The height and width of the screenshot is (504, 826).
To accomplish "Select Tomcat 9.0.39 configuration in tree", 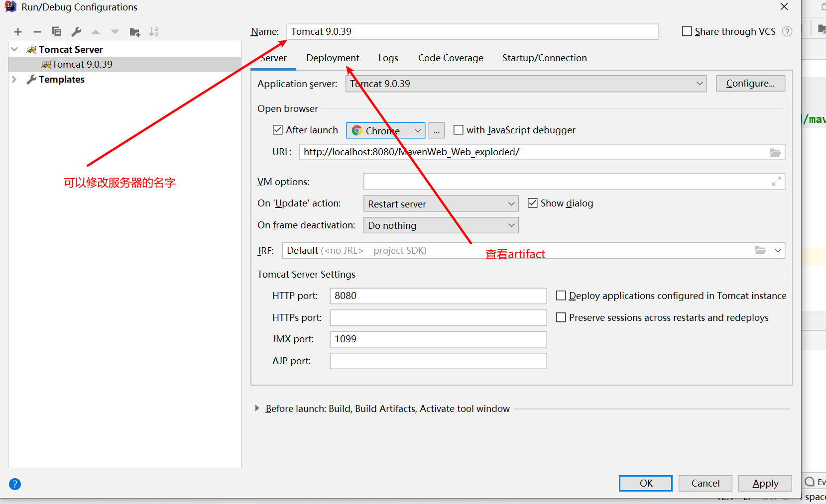I will click(x=125, y=64).
